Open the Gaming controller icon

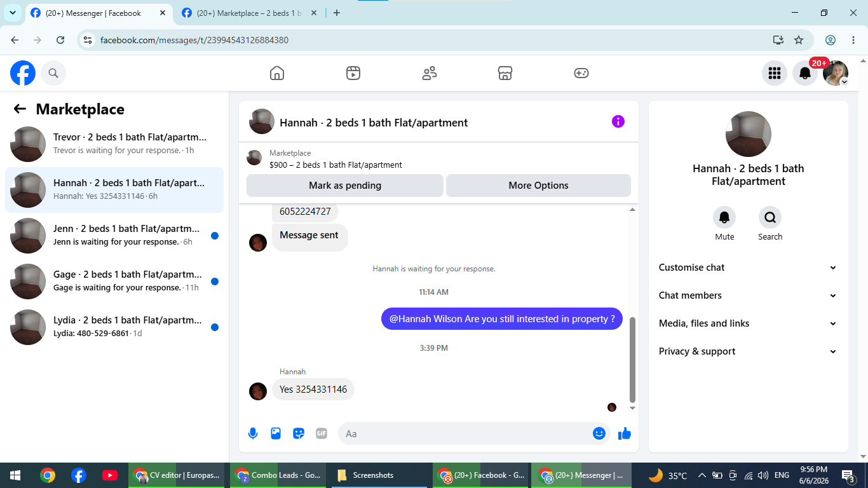(581, 73)
